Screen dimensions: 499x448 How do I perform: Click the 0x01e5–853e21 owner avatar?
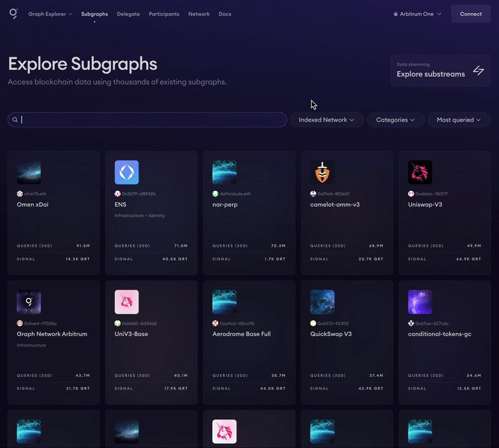pos(313,193)
